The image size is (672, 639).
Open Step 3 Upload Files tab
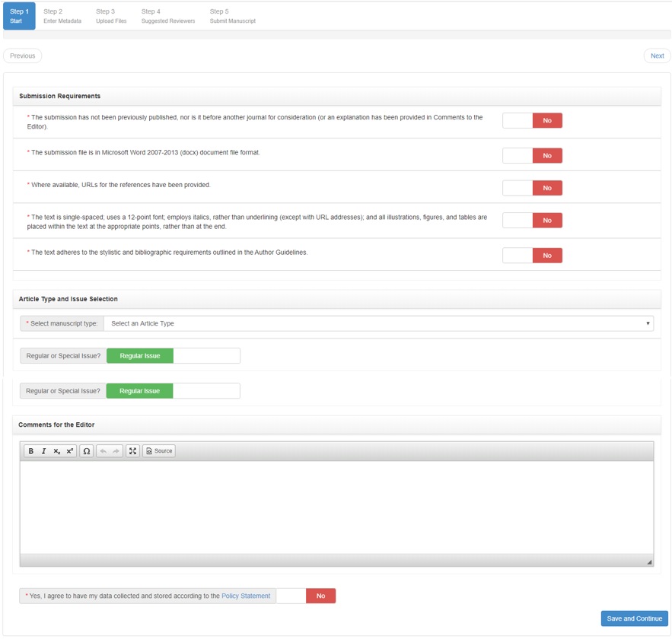(x=111, y=16)
